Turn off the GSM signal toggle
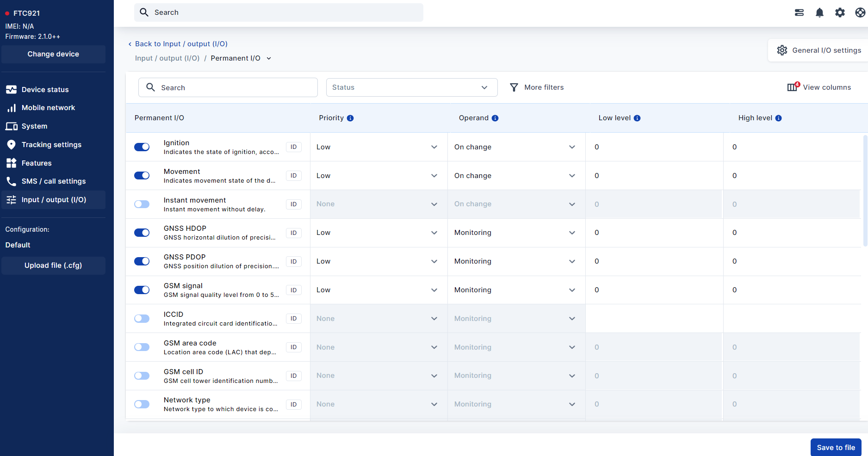This screenshot has height=456, width=868. (x=142, y=290)
